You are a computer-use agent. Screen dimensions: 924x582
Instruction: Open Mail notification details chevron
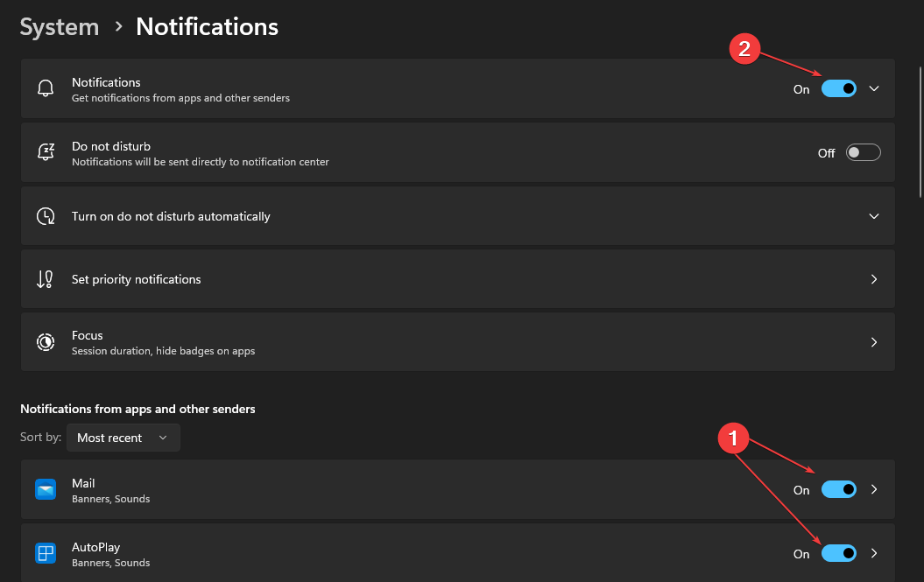tap(873, 490)
